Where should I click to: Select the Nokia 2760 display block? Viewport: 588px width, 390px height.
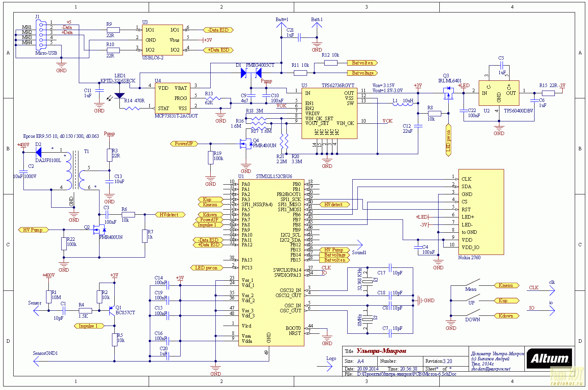pos(481,212)
